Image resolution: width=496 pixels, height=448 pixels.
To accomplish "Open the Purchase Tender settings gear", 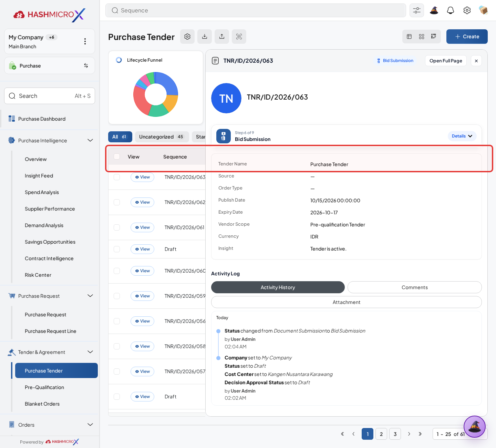I will coord(187,37).
